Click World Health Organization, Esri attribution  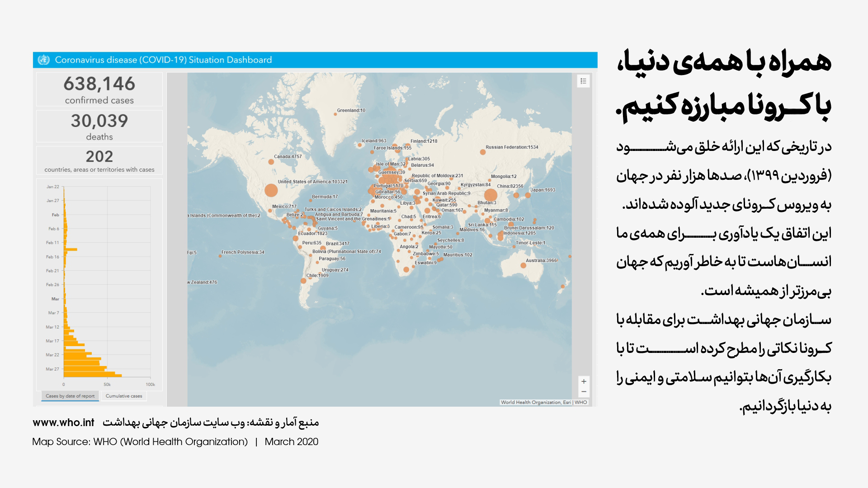(536, 402)
